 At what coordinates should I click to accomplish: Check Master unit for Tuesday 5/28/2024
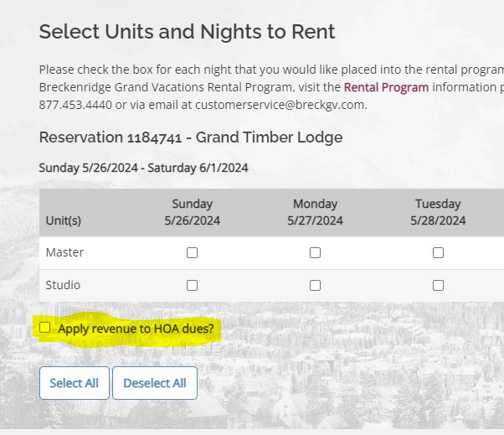coord(438,252)
